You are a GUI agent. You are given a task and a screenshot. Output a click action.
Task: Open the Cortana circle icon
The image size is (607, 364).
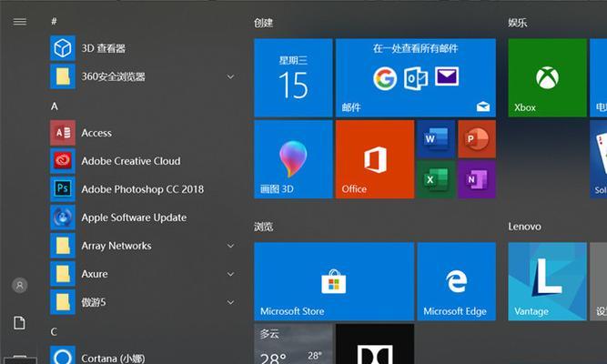pyautogui.click(x=63, y=355)
